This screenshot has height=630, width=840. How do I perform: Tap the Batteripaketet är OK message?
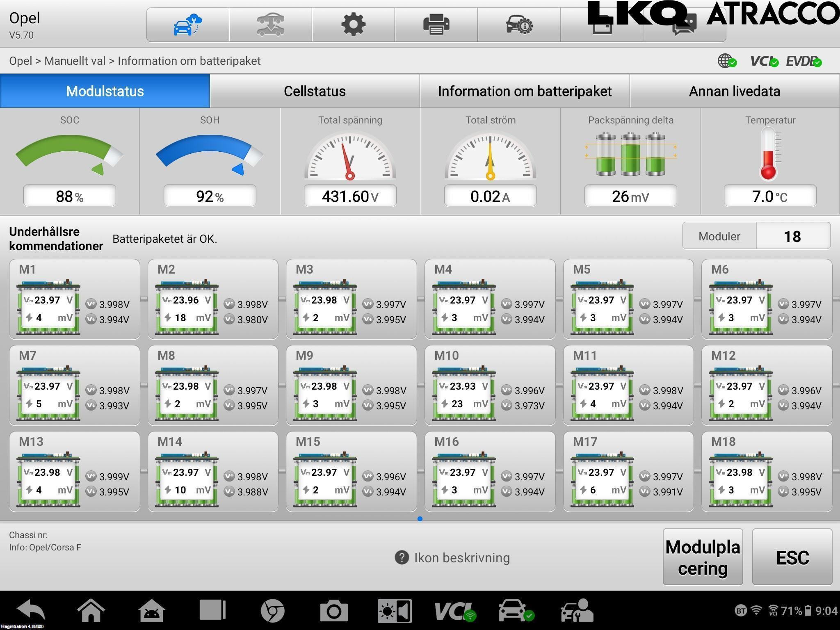(x=164, y=239)
